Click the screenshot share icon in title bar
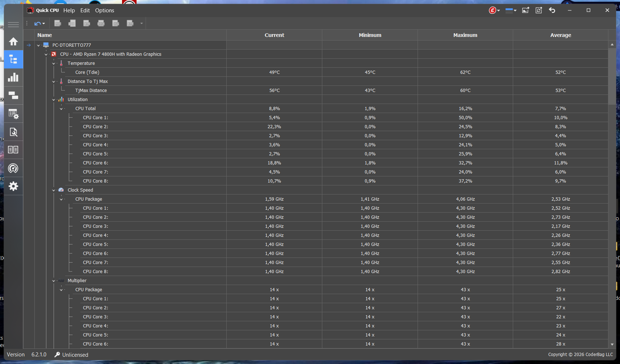 coord(525,11)
